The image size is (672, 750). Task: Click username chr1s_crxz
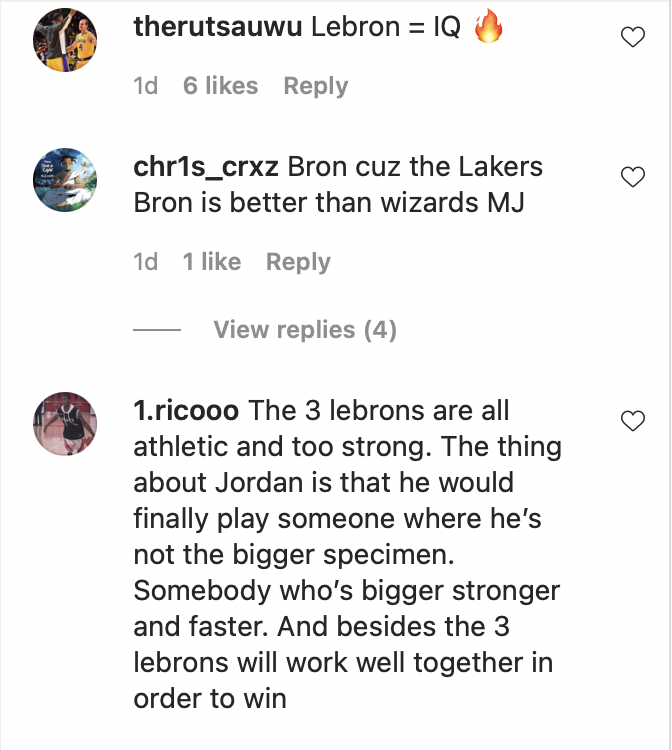[206, 166]
